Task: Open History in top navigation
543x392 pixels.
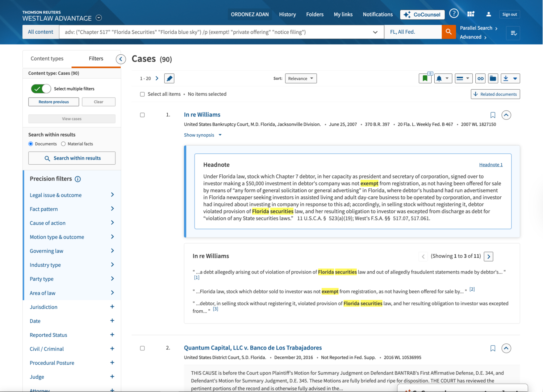Action: (287, 14)
